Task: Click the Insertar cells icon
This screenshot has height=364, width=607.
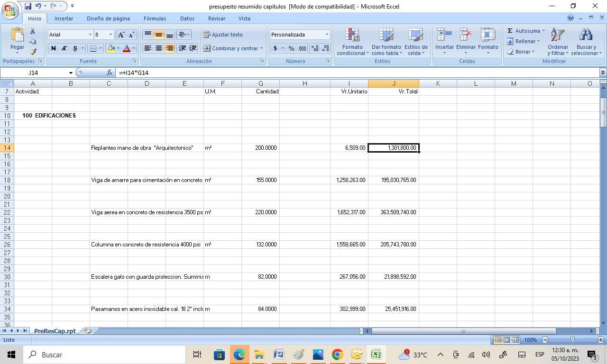Action: (444, 35)
